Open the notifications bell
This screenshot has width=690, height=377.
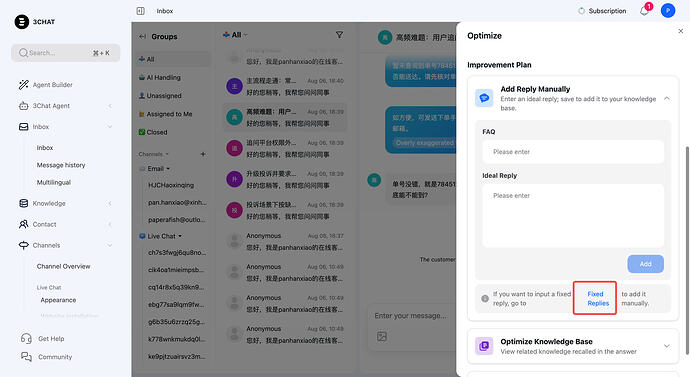point(644,11)
